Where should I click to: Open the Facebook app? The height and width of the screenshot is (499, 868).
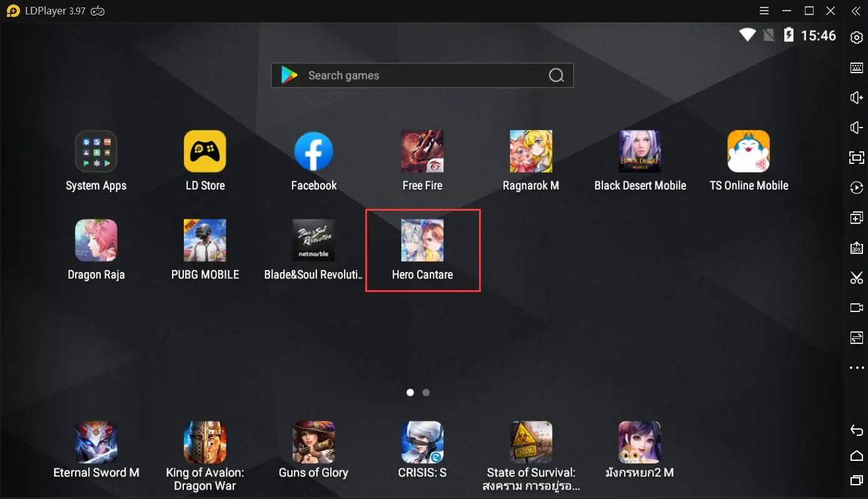point(314,151)
